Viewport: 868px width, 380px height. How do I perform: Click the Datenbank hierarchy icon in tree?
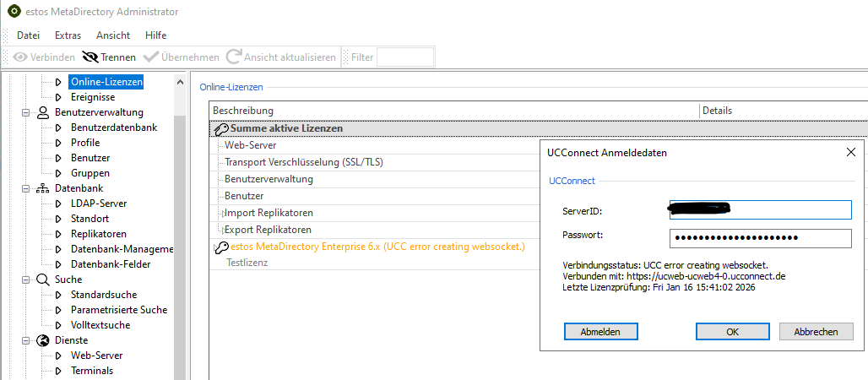pos(43,188)
